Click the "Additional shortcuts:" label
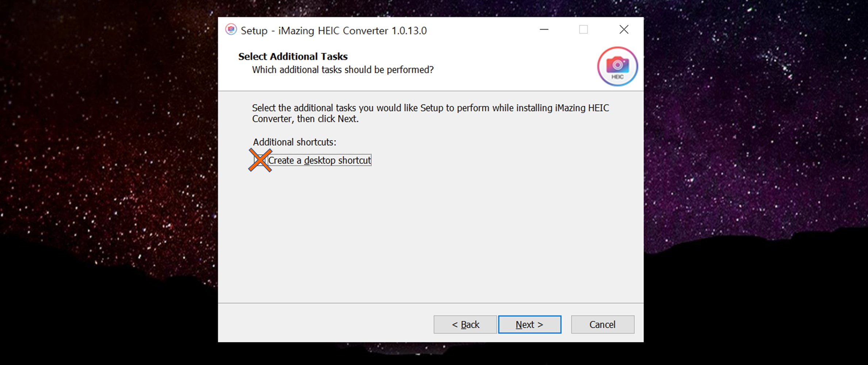This screenshot has height=365, width=868. [x=294, y=142]
